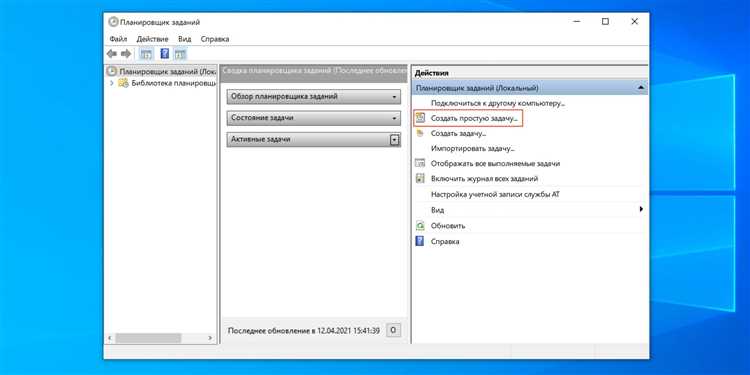Click the Последнее обновление timestamp text
This screenshot has width=750, height=375.
pos(304,331)
